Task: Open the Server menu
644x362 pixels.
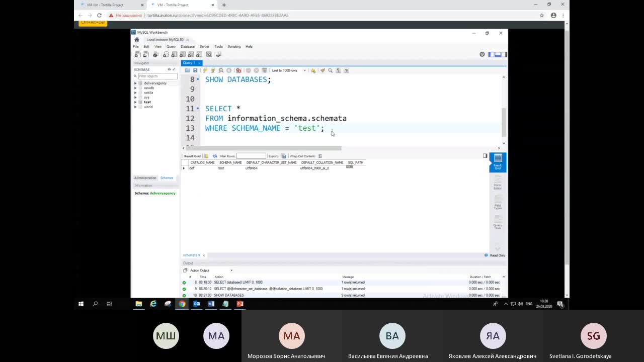Action: 204,46
